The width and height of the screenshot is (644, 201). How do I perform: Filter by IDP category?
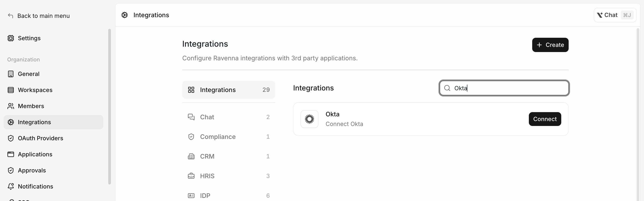(x=229, y=196)
